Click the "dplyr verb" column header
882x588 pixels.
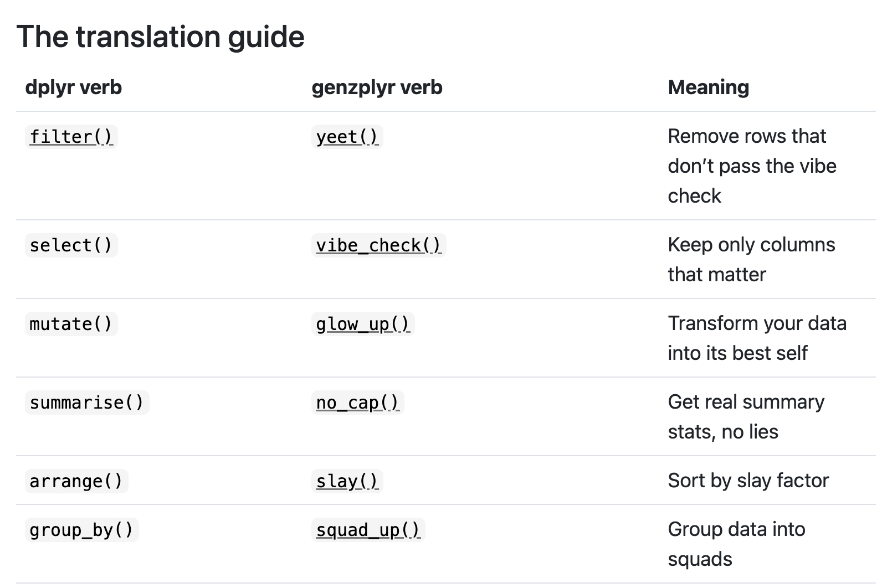click(73, 87)
